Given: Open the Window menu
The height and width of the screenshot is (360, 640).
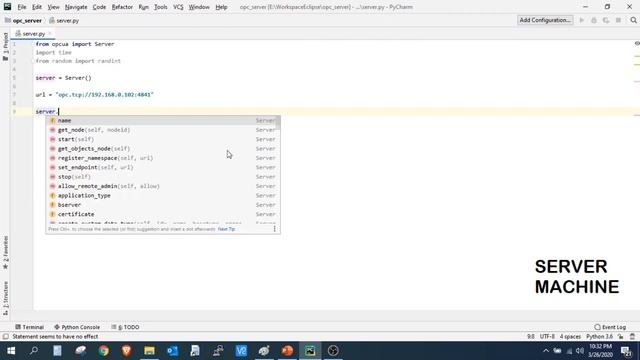Looking at the screenshot, I should (x=199, y=7).
